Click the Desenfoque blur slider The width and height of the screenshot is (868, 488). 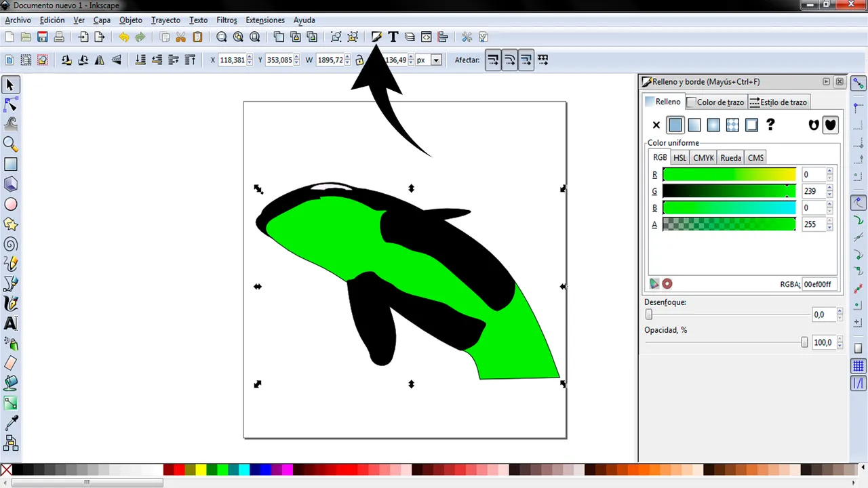pos(727,314)
